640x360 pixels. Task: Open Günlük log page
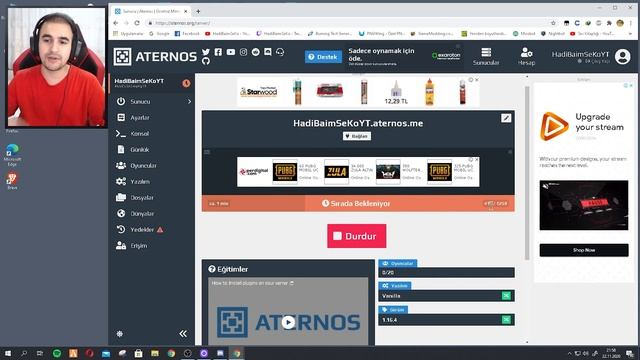(140, 150)
